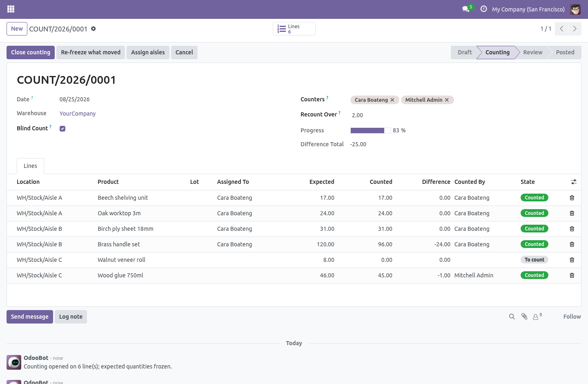
Task: Open the company switcher My Company (San Francisco)
Action: (528, 9)
